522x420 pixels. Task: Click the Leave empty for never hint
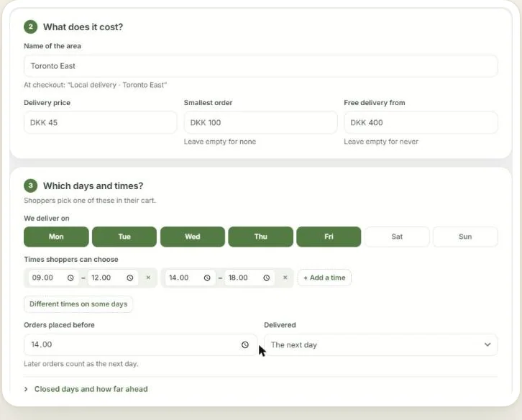[381, 142]
